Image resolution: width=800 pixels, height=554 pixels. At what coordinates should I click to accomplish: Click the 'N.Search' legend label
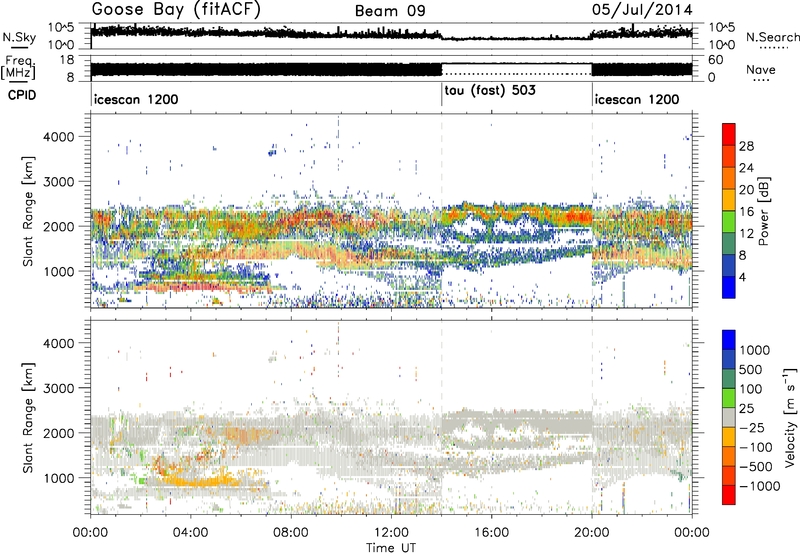[773, 37]
